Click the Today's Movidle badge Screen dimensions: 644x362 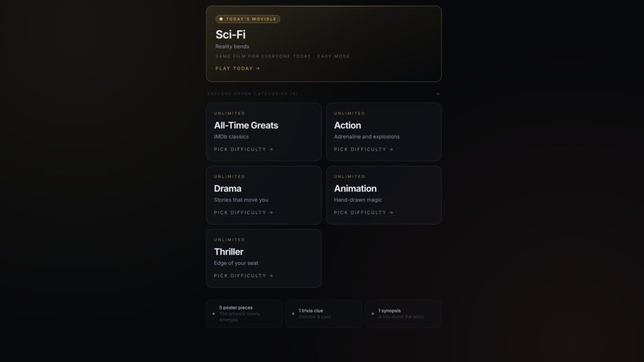(x=248, y=19)
